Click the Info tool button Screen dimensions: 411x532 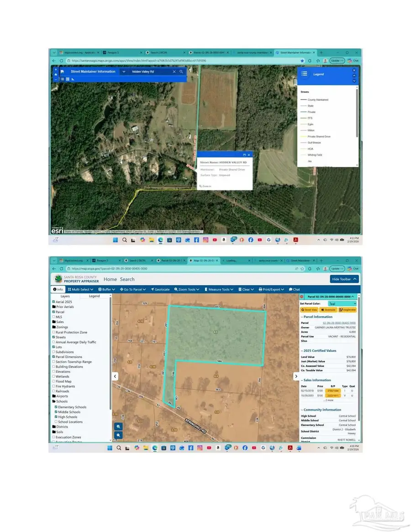(58, 289)
